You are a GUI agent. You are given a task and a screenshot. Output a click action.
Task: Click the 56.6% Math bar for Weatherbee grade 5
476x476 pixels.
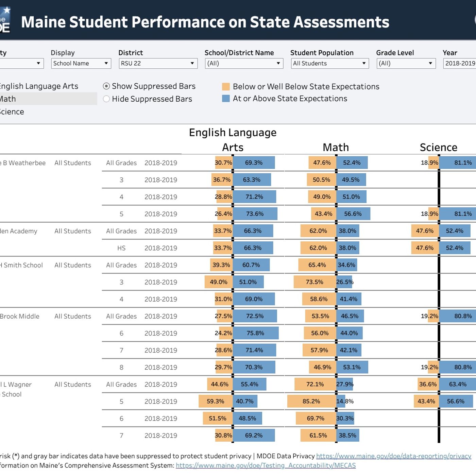point(353,214)
